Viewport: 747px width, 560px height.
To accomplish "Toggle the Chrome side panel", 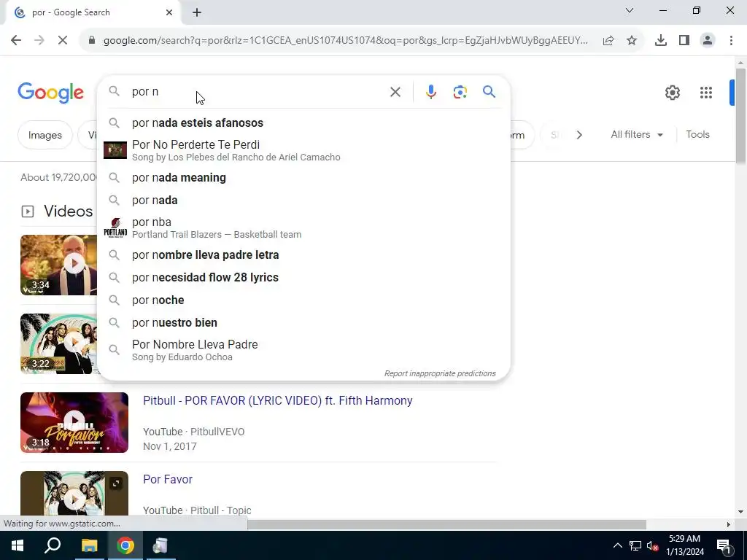I will [684, 41].
